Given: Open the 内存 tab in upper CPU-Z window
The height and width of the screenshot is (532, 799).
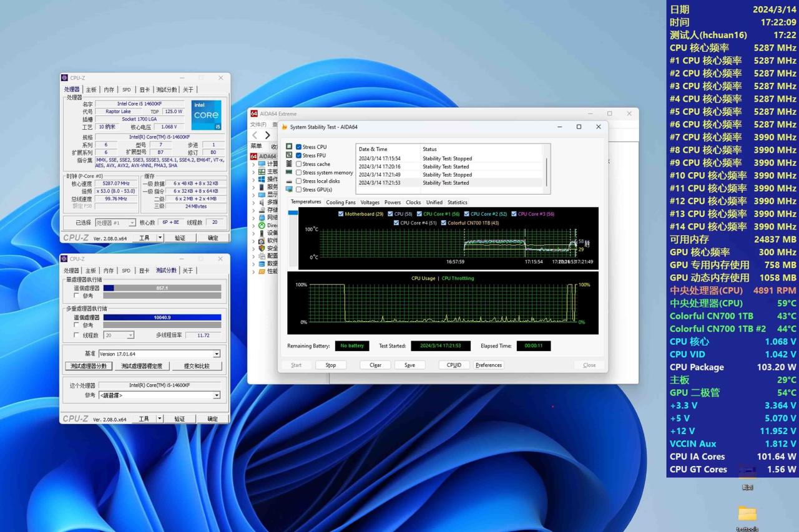Looking at the screenshot, I should tap(109, 90).
